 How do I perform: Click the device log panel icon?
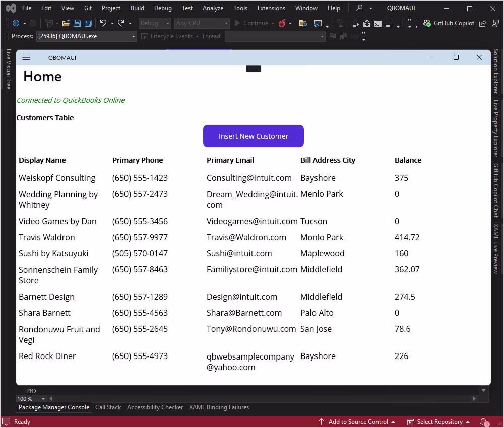click(389, 23)
